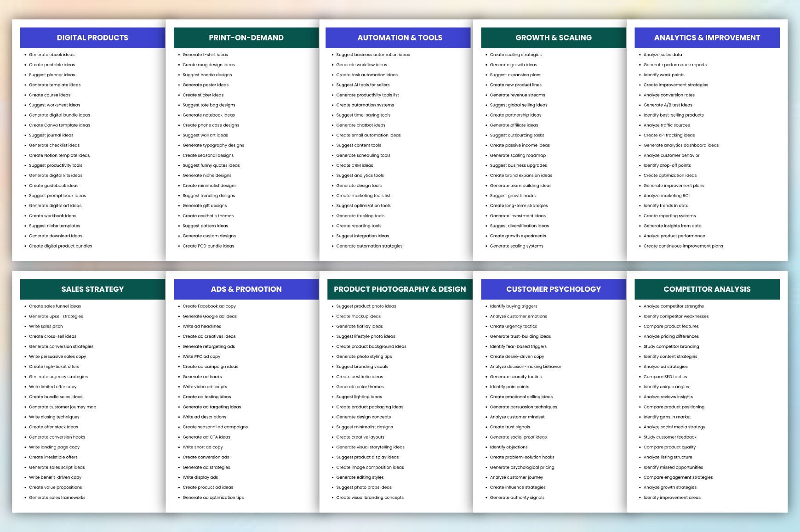Click the DIGITAL PRODUCTS header
The width and height of the screenshot is (800, 532).
point(92,38)
